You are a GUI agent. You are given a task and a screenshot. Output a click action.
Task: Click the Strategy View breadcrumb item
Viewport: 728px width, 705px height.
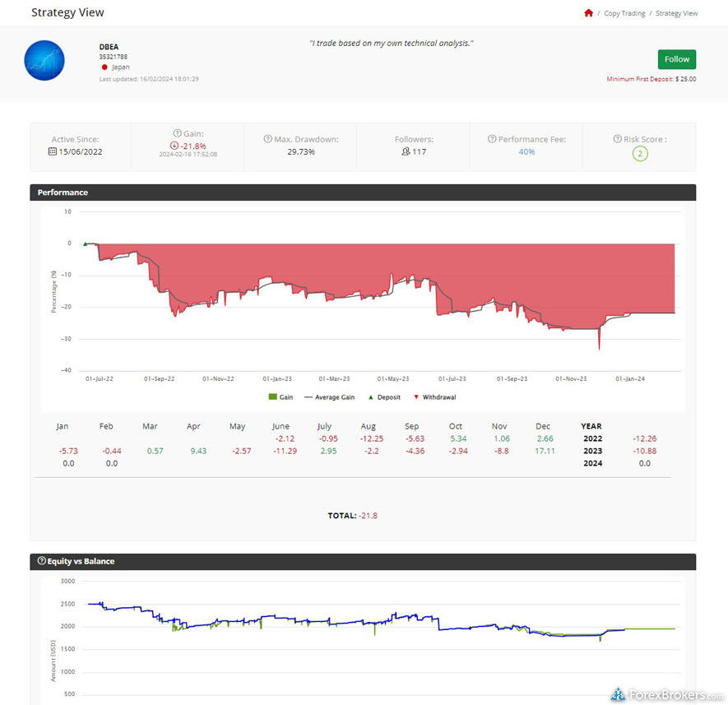point(676,13)
